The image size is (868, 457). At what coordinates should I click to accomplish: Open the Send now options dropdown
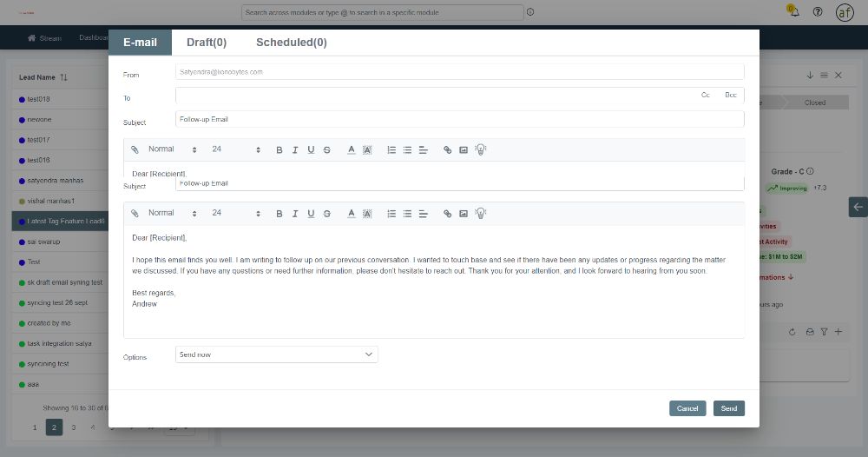click(x=276, y=354)
